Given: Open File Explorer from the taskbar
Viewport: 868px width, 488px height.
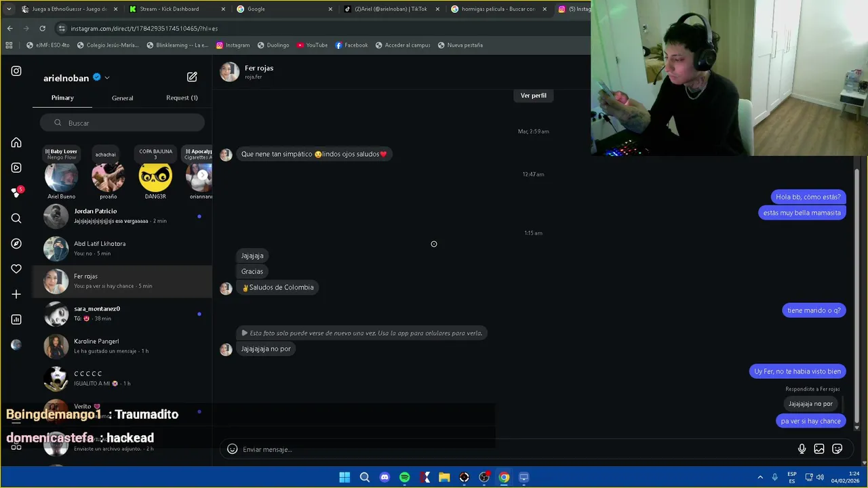Looking at the screenshot, I should pos(444,477).
